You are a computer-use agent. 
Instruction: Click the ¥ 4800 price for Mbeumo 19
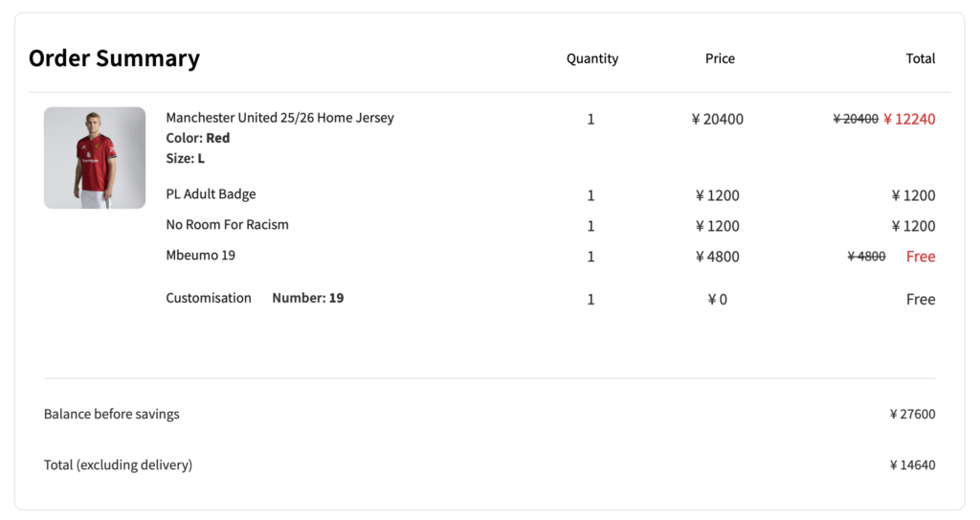(x=718, y=257)
